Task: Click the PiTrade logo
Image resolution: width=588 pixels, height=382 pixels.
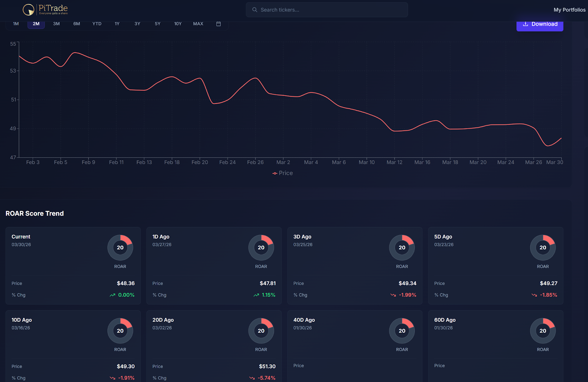Action: [x=45, y=10]
